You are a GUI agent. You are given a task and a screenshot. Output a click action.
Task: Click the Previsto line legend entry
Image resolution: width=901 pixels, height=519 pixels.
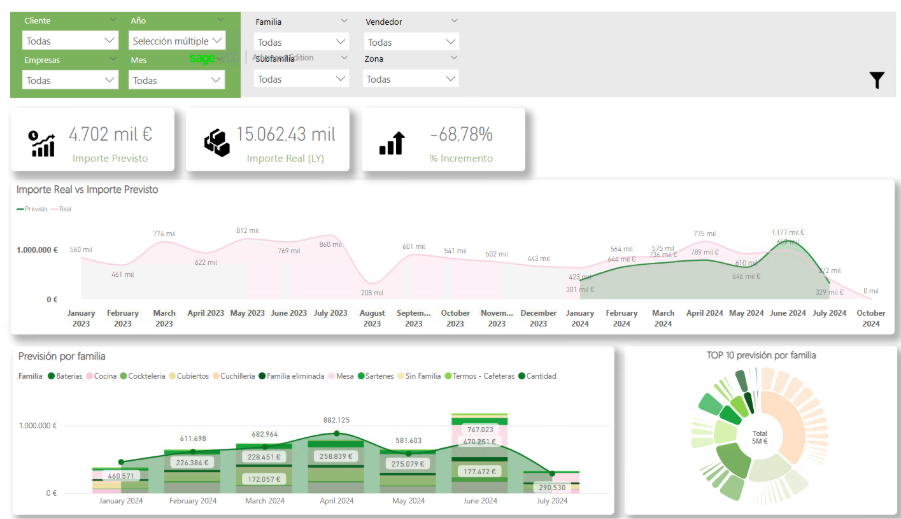point(32,209)
